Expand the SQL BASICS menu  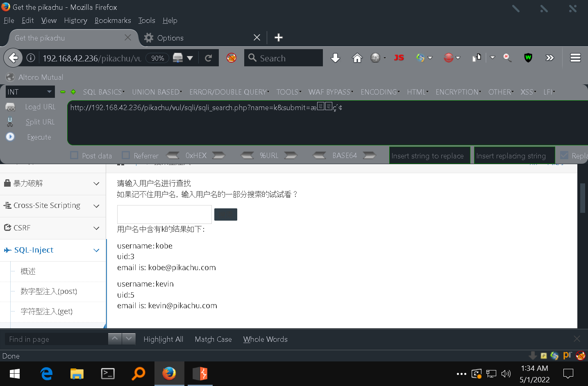pyautogui.click(x=102, y=92)
